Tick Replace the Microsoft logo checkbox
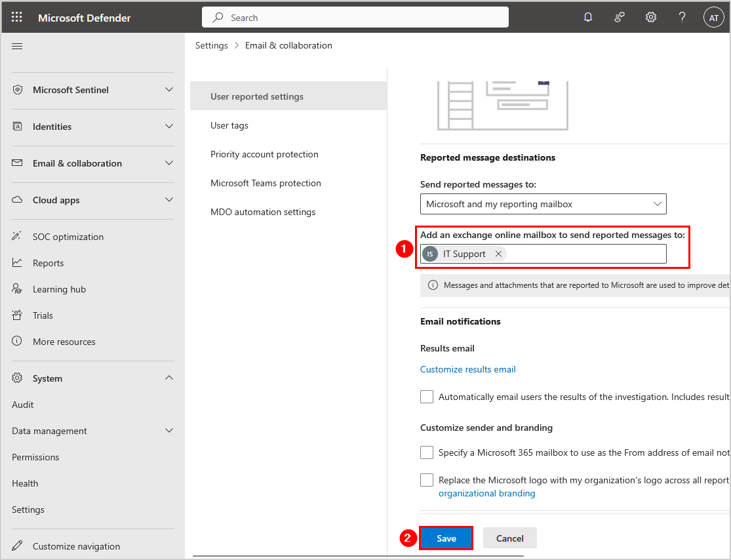This screenshot has width=731, height=560. 427,480
